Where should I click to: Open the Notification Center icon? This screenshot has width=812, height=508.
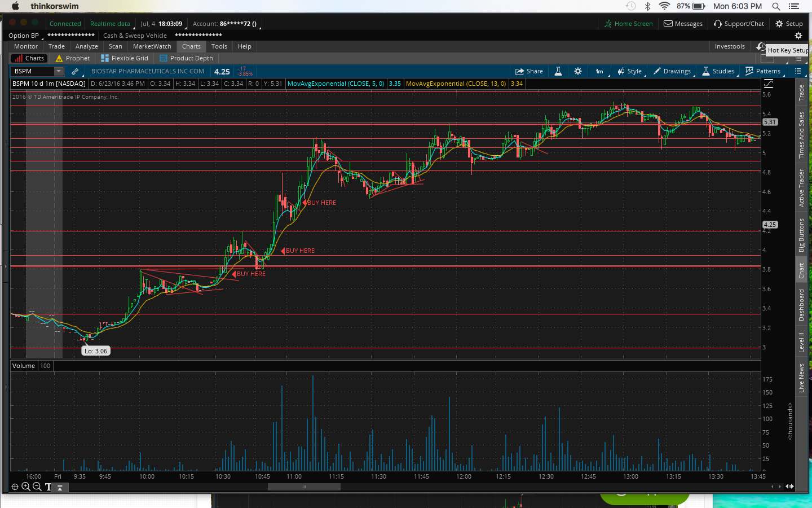(794, 6)
